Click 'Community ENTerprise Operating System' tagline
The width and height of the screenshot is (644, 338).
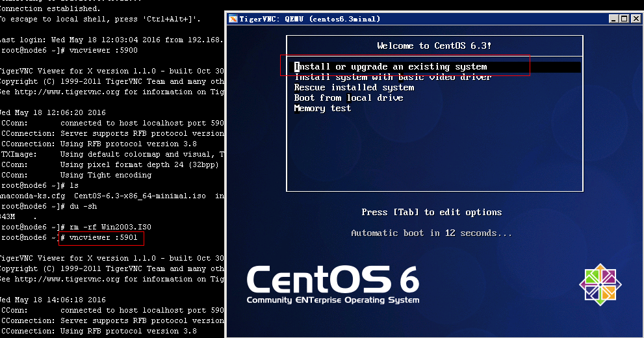(x=333, y=300)
